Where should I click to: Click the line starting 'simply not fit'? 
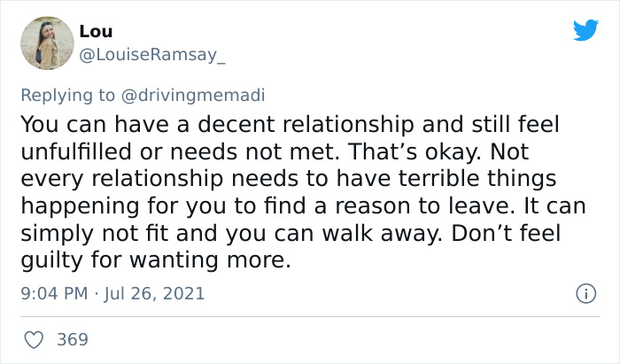click(x=291, y=233)
